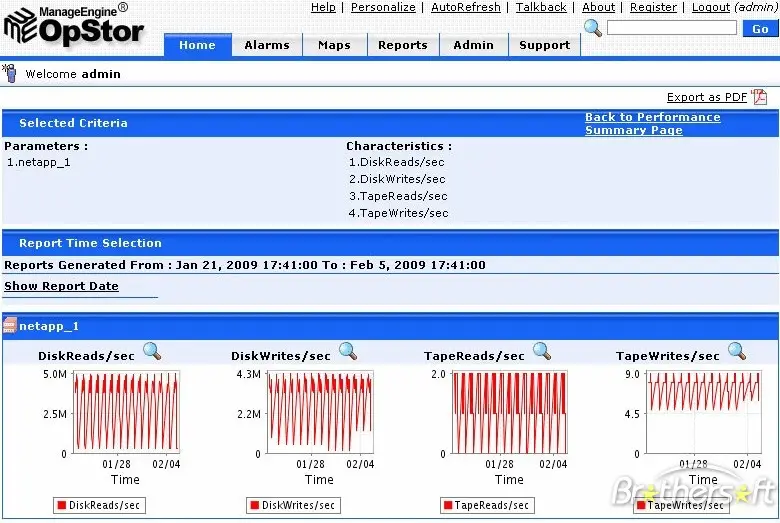Click the '3.TapeReads/sec' characteristic entry
The width and height of the screenshot is (780, 523).
(398, 196)
